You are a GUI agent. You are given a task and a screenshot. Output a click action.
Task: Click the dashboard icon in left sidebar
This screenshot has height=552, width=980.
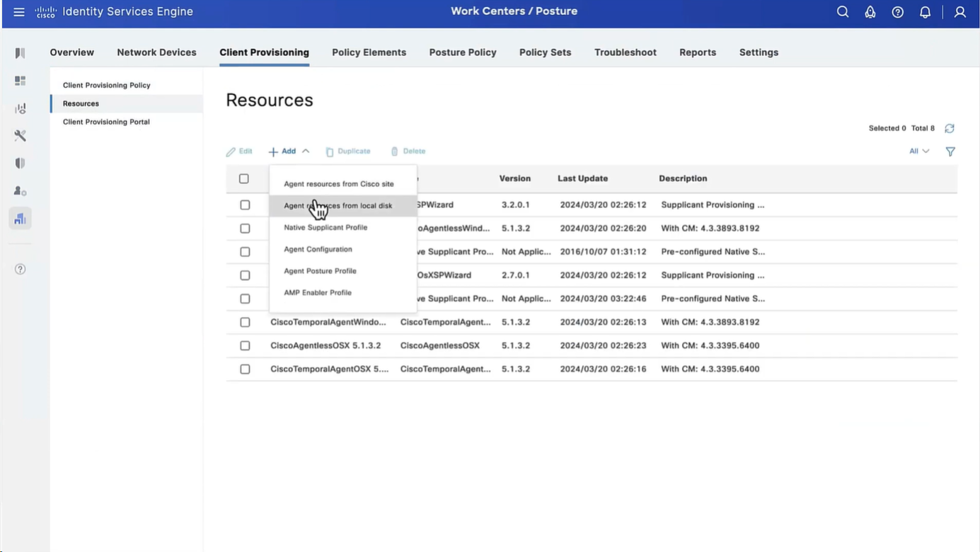[20, 81]
